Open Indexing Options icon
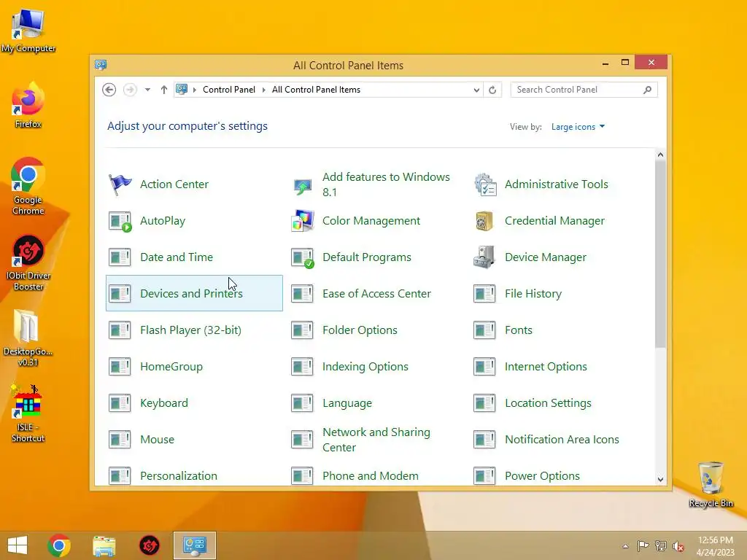 (303, 367)
